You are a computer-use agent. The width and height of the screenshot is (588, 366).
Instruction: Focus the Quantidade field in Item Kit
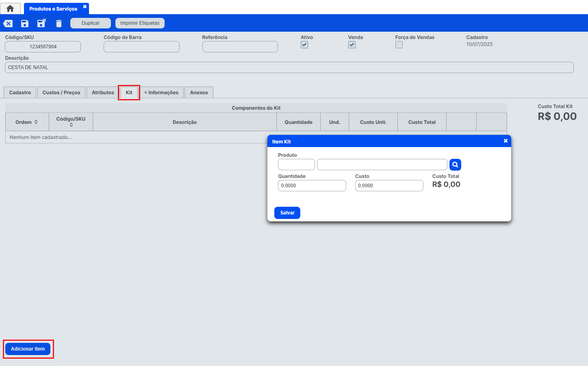[312, 186]
